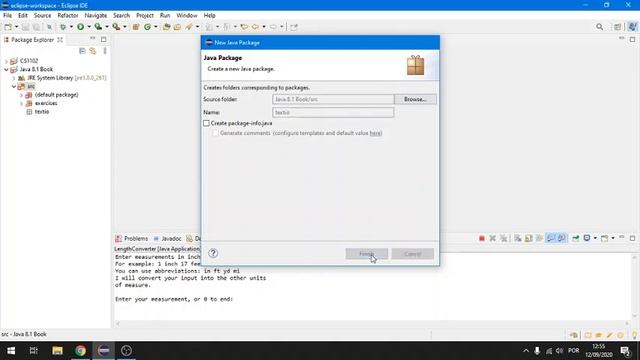Toggle Scroll Lock in the Console

[x=529, y=238]
